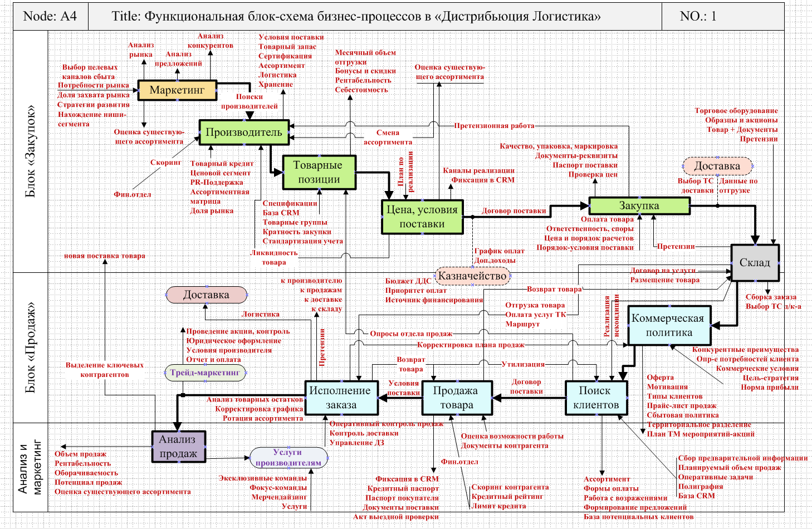Click the Возврат товара label near Казначейство
The image size is (812, 529).
coord(554,289)
